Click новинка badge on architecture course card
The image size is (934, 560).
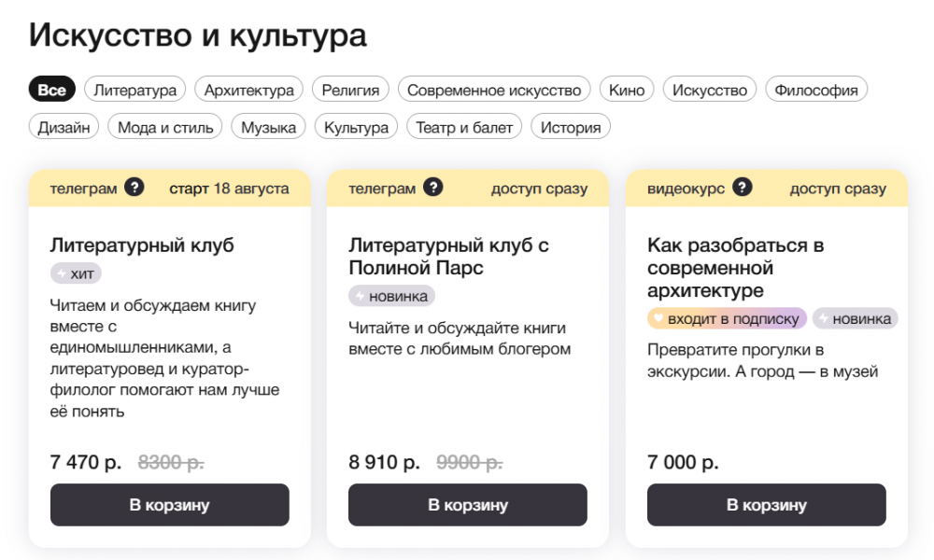coord(855,318)
